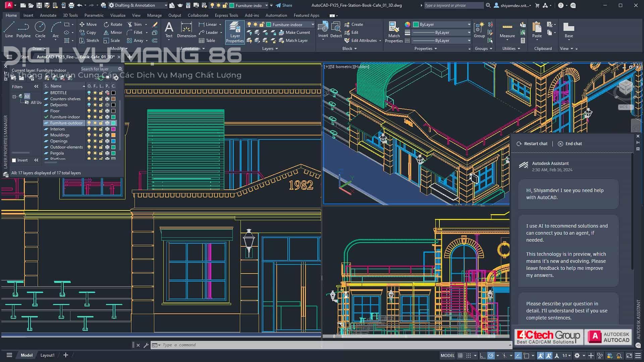The height and width of the screenshot is (362, 644).
Task: Open Layer Properties manager
Action: click(x=235, y=32)
